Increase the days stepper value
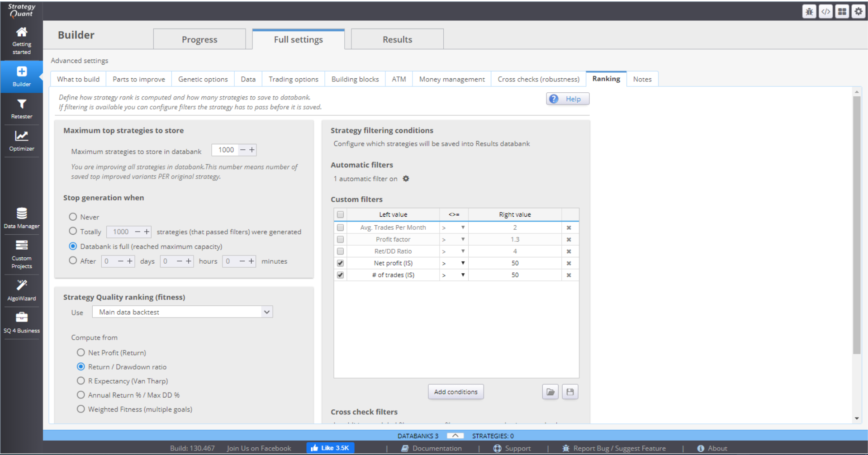 coord(130,261)
